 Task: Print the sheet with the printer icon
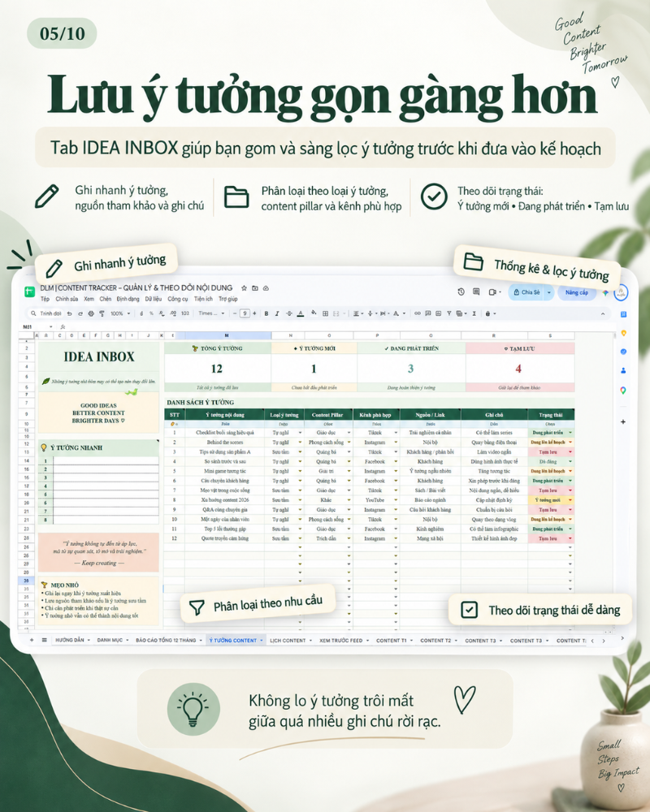point(91,313)
